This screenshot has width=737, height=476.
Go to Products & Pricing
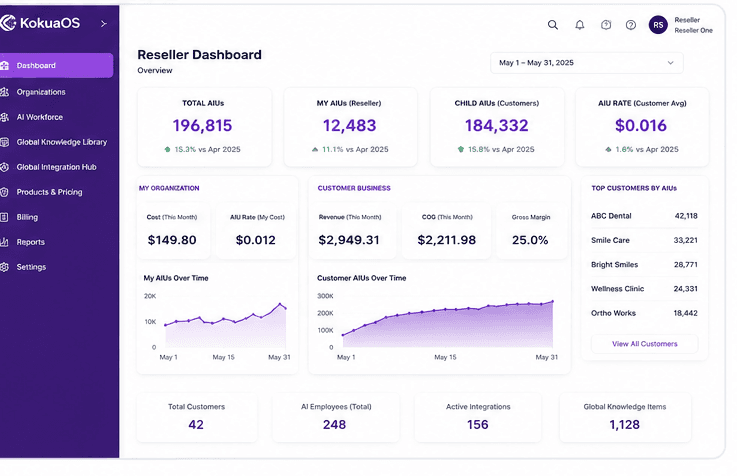click(49, 192)
